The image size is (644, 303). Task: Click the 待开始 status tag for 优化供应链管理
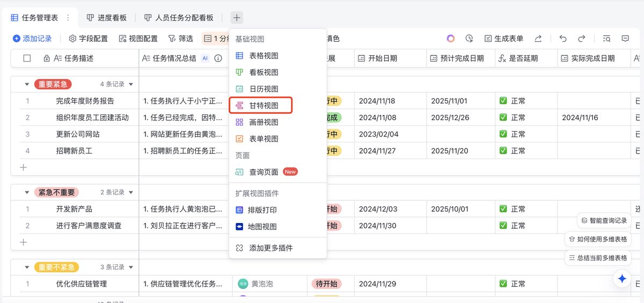click(x=326, y=284)
